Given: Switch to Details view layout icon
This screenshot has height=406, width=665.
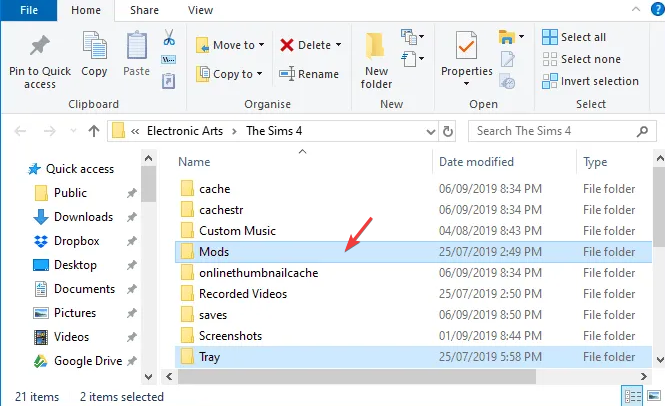Looking at the screenshot, I should (632, 396).
